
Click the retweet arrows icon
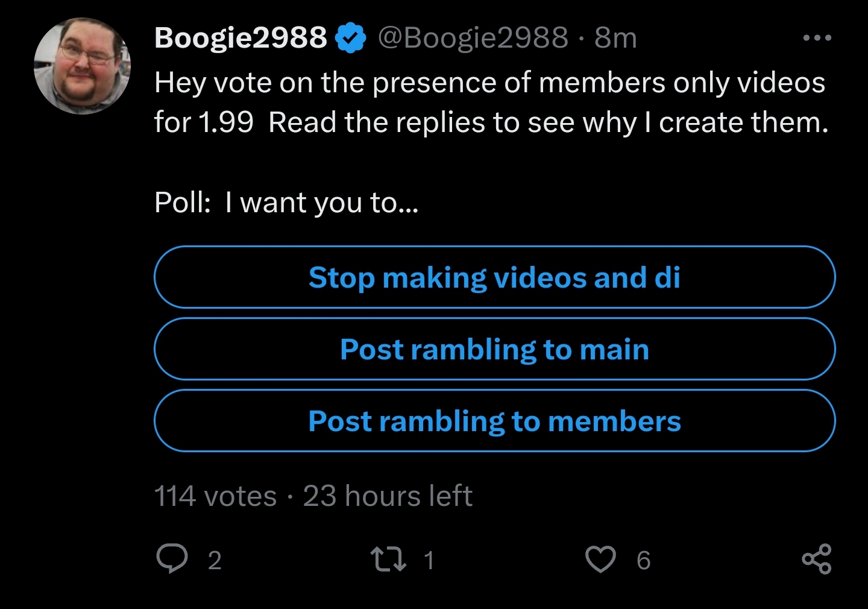pyautogui.click(x=389, y=558)
